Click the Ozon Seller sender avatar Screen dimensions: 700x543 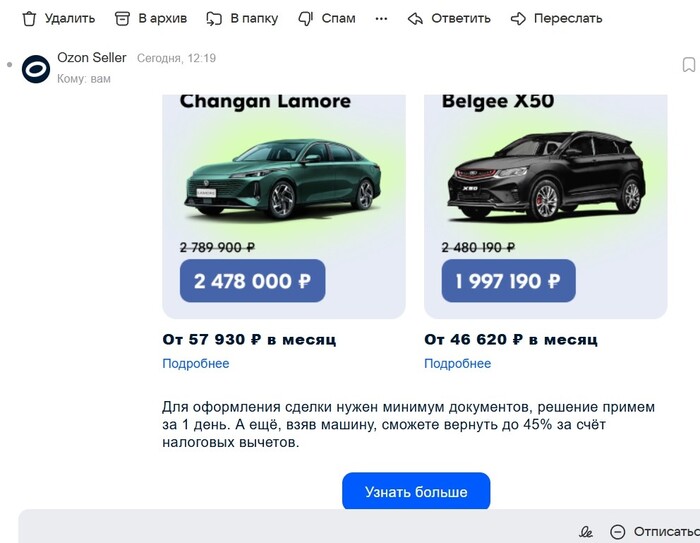click(x=36, y=69)
